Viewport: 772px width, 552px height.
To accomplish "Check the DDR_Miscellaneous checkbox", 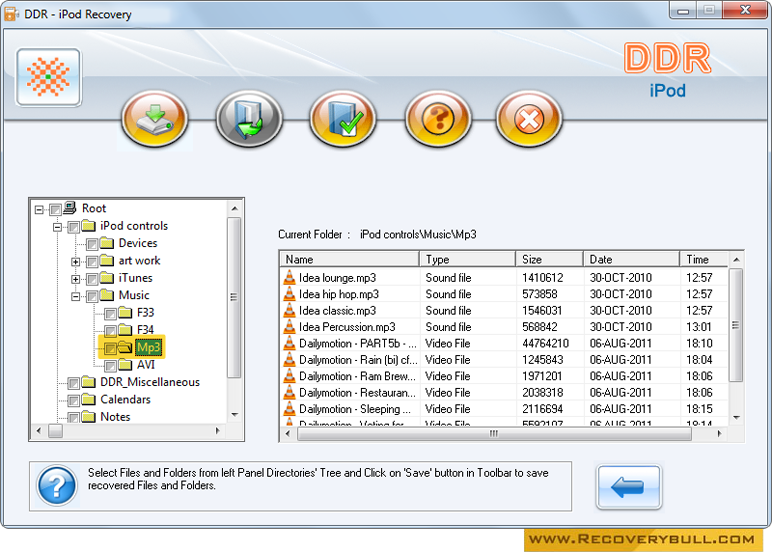I will click(x=73, y=383).
